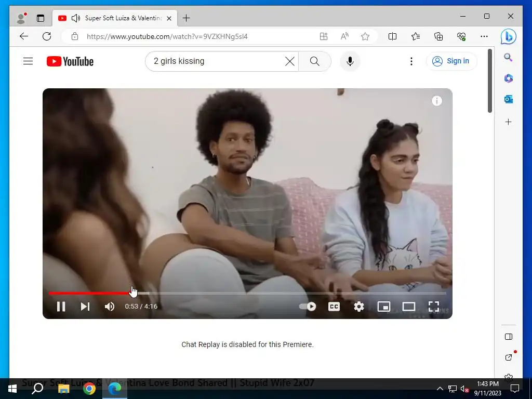Launch Chrome from the taskbar
This screenshot has height=399, width=532.
click(89, 389)
